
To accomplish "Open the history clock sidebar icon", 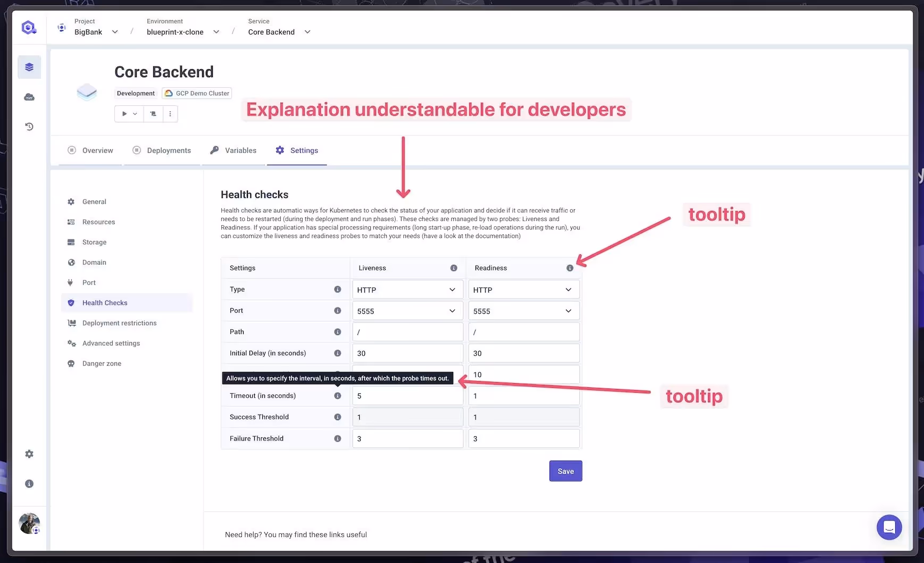I will pos(29,127).
